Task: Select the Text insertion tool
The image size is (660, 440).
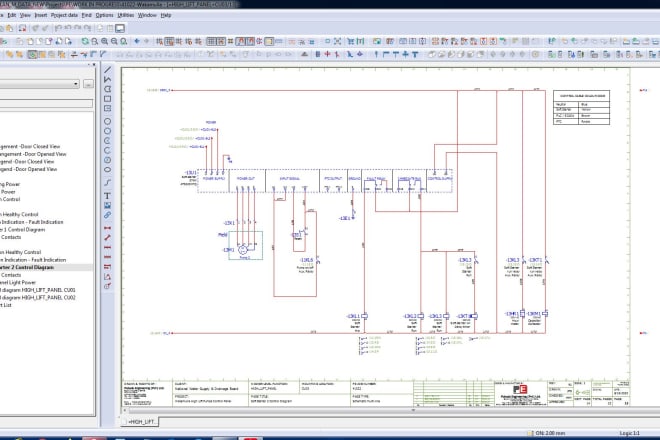Action: (x=108, y=196)
